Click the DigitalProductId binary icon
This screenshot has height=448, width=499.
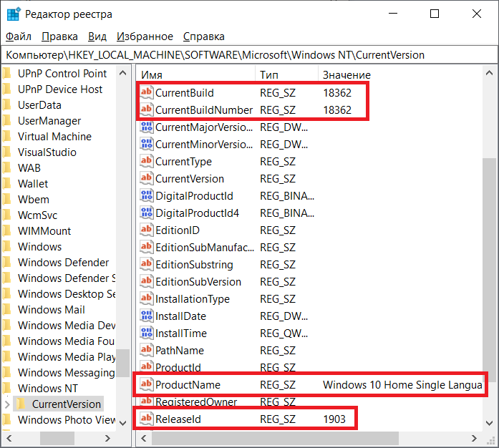click(x=146, y=195)
